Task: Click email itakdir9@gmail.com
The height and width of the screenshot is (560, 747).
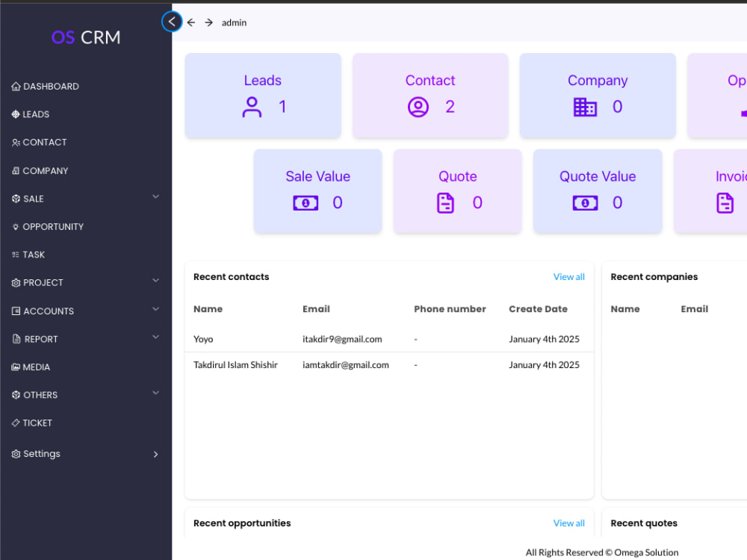Action: coord(342,339)
